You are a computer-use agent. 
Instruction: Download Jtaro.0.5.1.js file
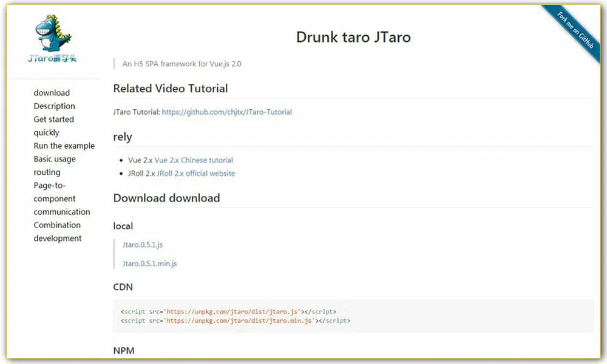coord(143,244)
